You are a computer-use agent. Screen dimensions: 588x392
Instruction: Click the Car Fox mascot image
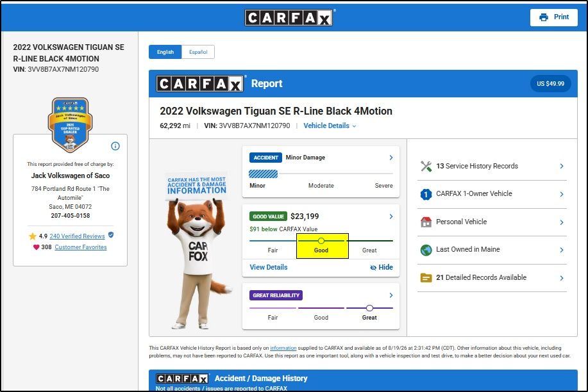click(198, 251)
